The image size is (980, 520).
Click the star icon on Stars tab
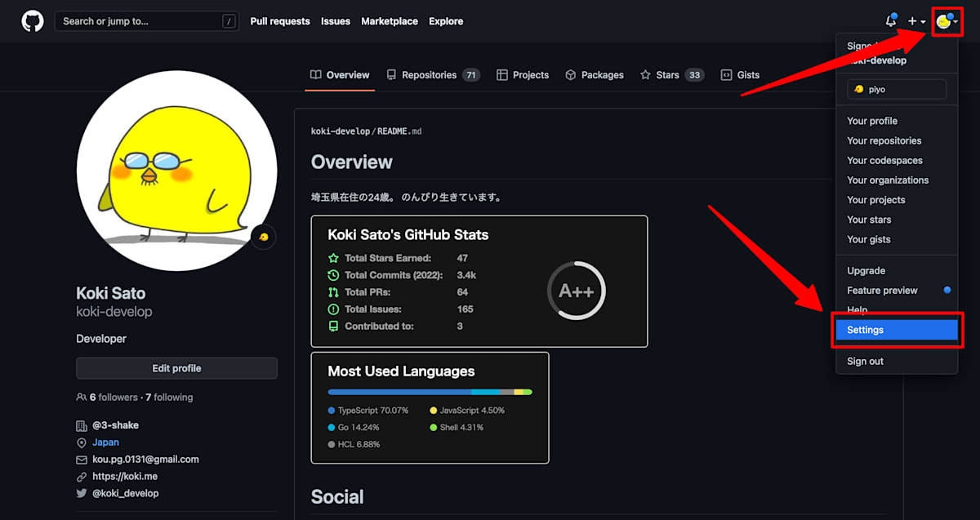(x=645, y=75)
